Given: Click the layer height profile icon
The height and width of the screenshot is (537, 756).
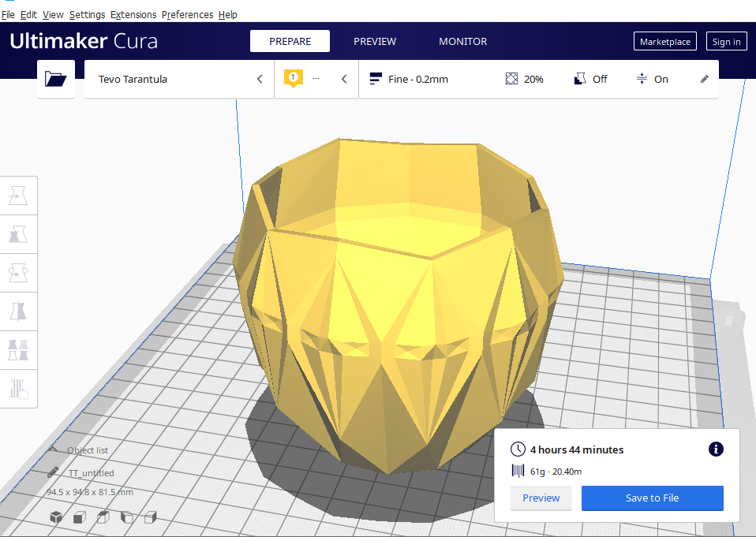Looking at the screenshot, I should click(x=376, y=79).
